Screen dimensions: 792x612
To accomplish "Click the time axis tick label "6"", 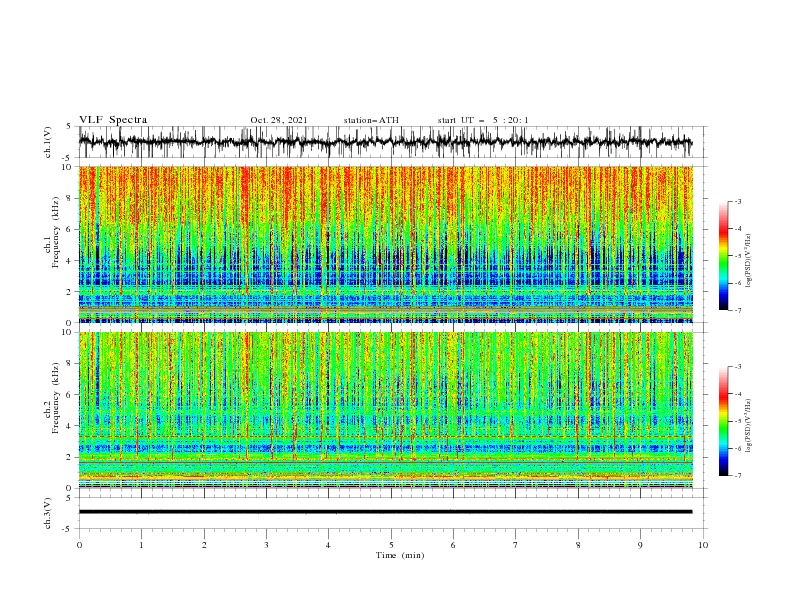I will pyautogui.click(x=453, y=545).
